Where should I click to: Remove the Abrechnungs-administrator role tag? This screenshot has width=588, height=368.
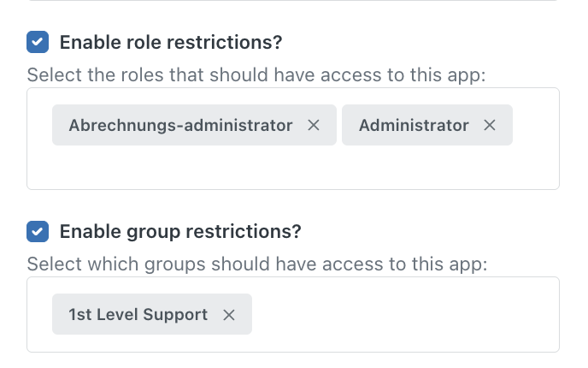[x=314, y=125]
